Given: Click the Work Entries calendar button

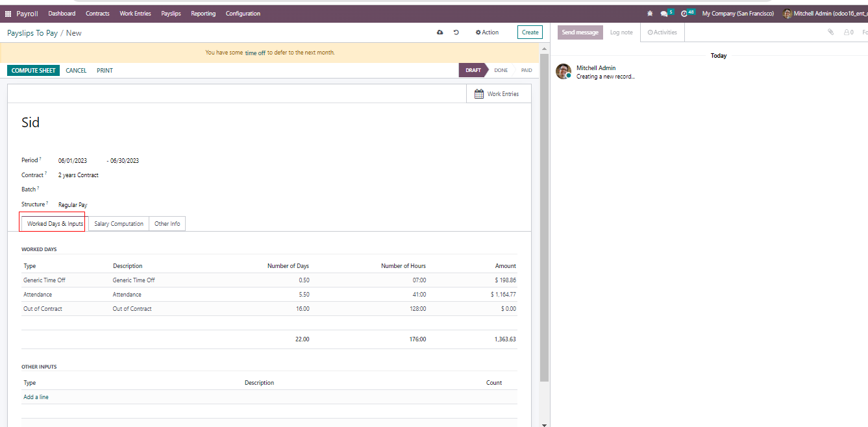Looking at the screenshot, I should pos(497,94).
